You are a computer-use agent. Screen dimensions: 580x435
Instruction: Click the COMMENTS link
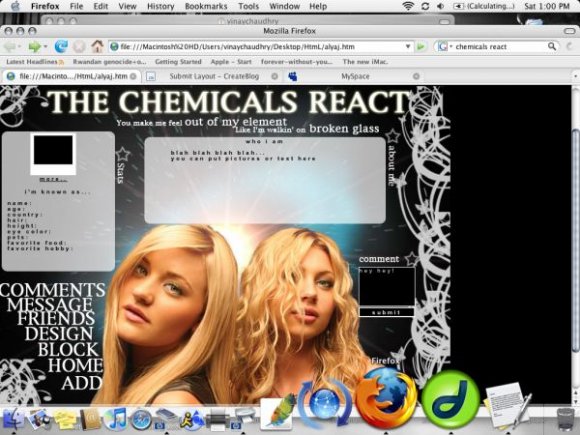click(53, 290)
